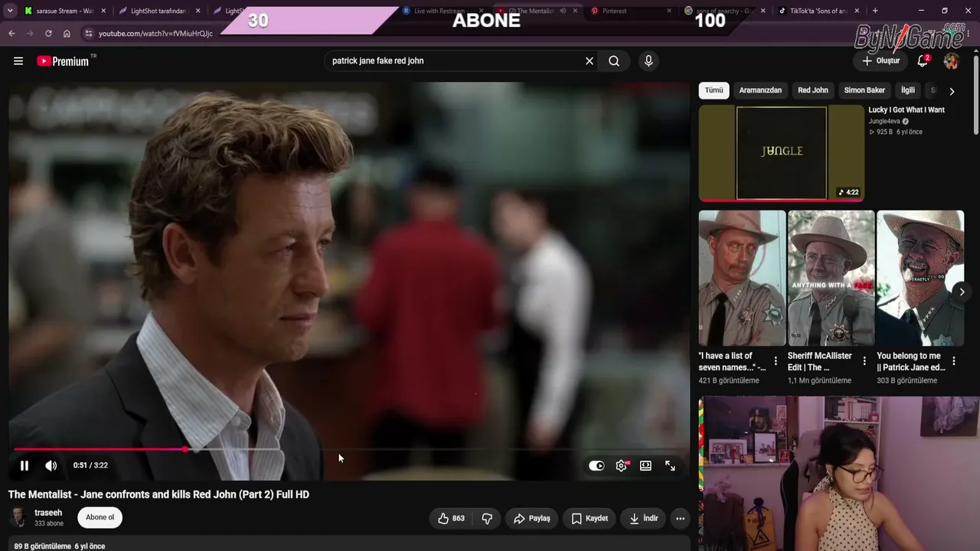
Task: Like the video with 863 likes
Action: click(x=451, y=518)
